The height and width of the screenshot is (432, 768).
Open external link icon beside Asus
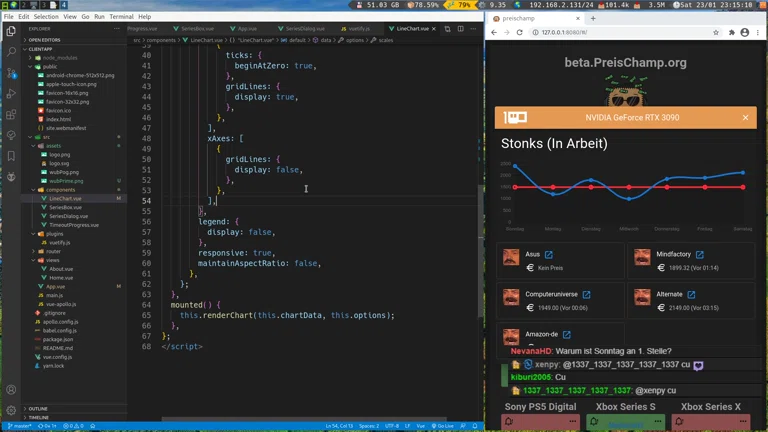tap(549, 255)
